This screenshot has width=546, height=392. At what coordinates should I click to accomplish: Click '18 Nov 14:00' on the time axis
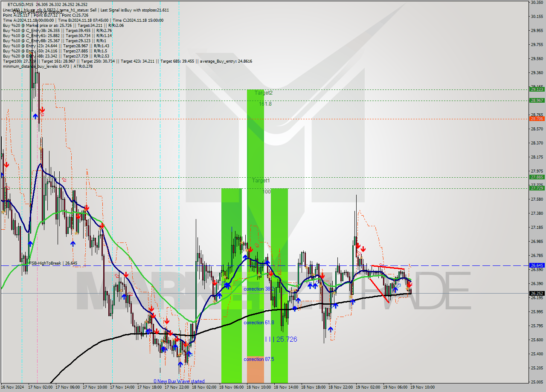[x=286, y=387]
